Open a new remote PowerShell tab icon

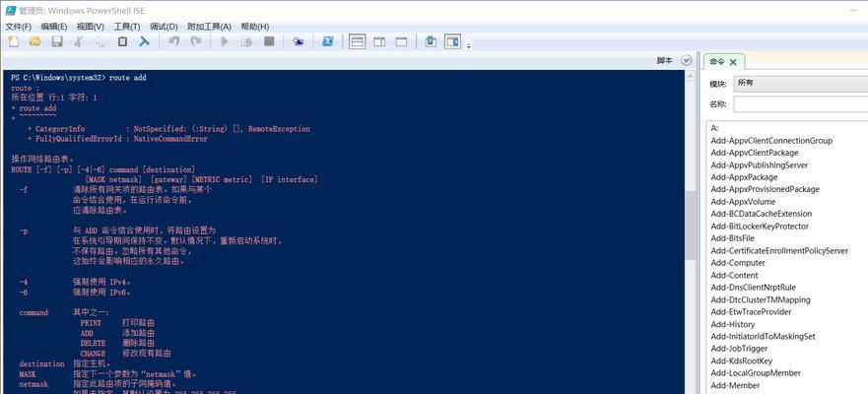point(299,41)
